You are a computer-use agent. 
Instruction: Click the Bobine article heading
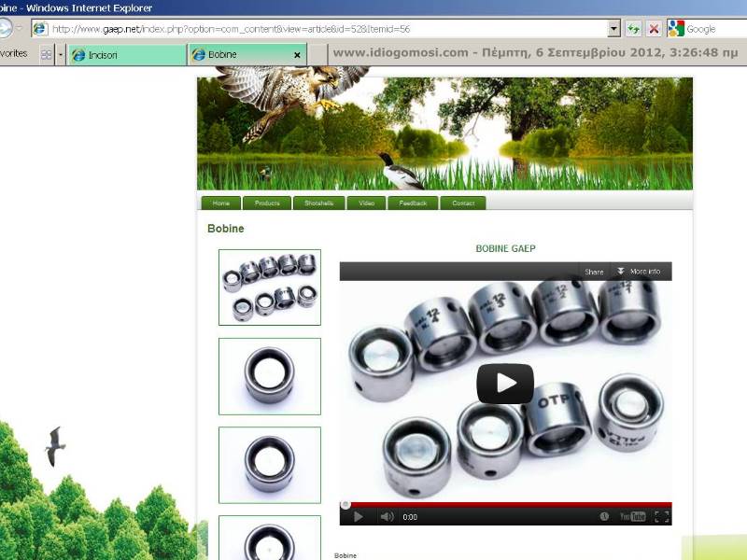tap(226, 229)
